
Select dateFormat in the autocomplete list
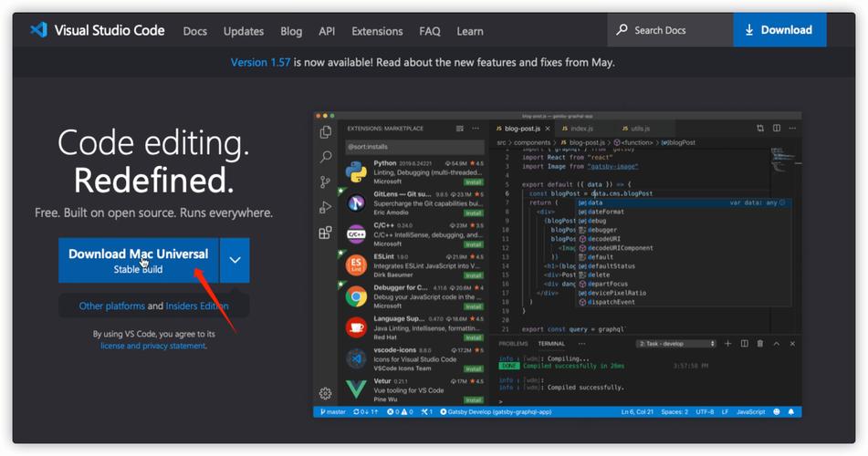coord(684,212)
